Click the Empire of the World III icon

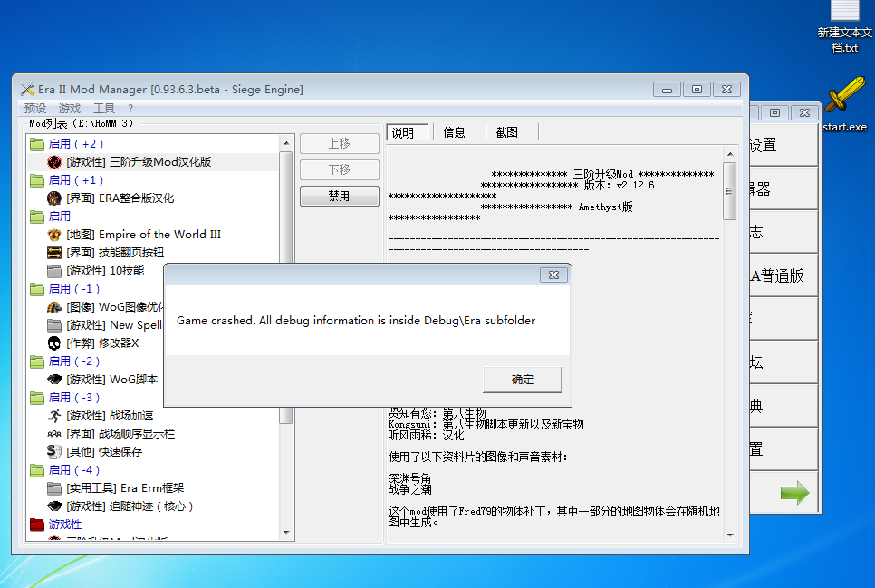pos(54,235)
